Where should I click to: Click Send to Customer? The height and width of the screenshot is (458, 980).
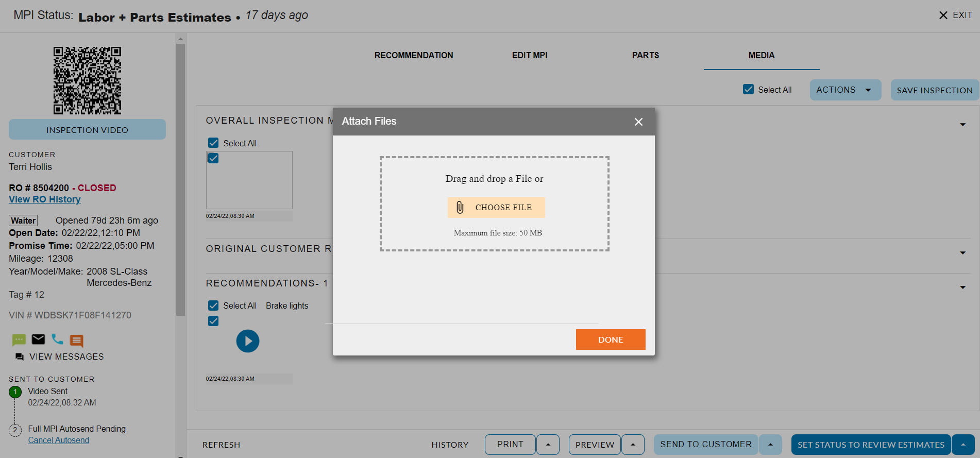click(x=706, y=445)
